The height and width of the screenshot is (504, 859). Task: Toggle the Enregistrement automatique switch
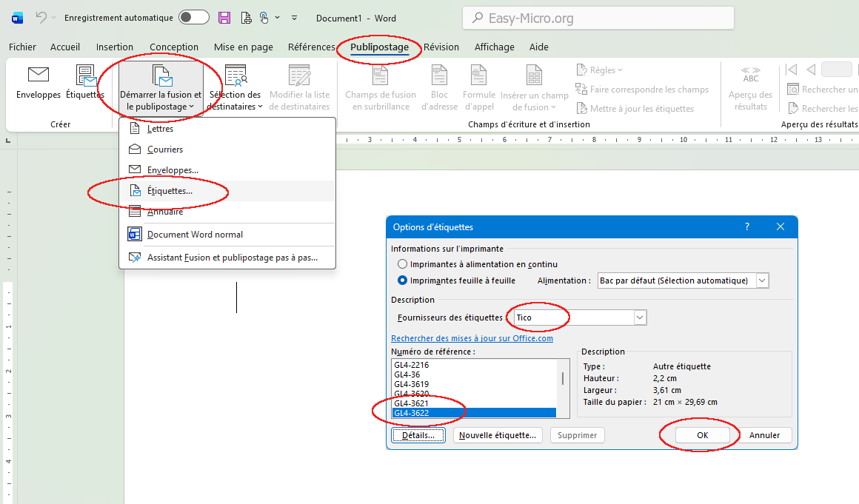193,18
